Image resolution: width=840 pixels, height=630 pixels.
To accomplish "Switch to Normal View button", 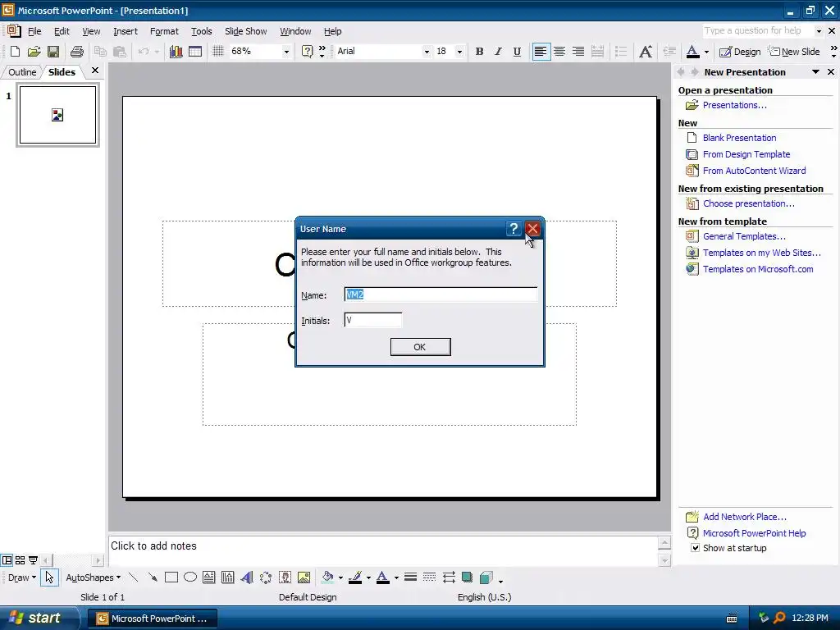I will point(7,560).
